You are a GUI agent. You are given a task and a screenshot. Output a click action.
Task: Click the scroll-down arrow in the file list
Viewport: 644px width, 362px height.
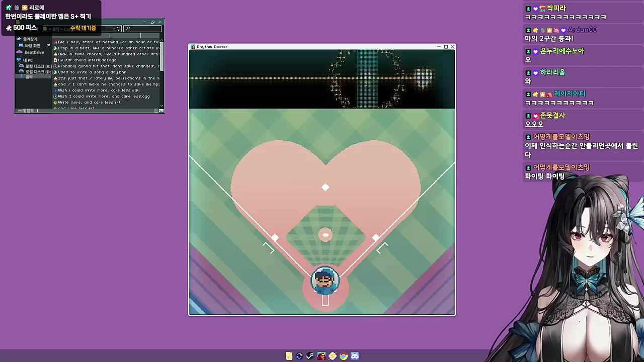[x=162, y=106]
